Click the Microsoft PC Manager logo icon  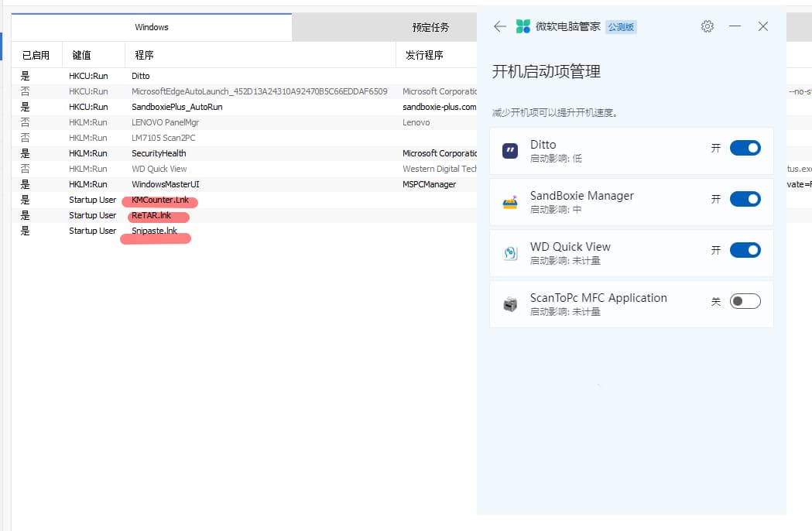[x=523, y=26]
